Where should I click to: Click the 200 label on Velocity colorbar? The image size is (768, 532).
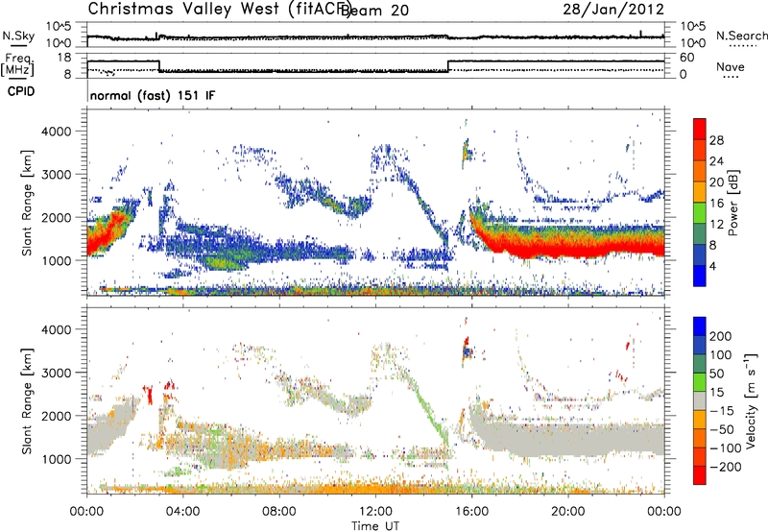point(721,336)
